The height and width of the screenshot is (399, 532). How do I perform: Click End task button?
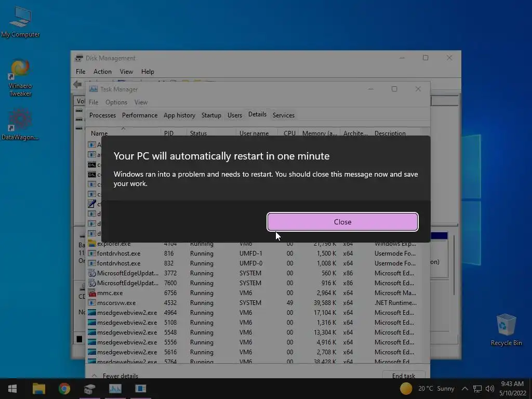pos(403,375)
